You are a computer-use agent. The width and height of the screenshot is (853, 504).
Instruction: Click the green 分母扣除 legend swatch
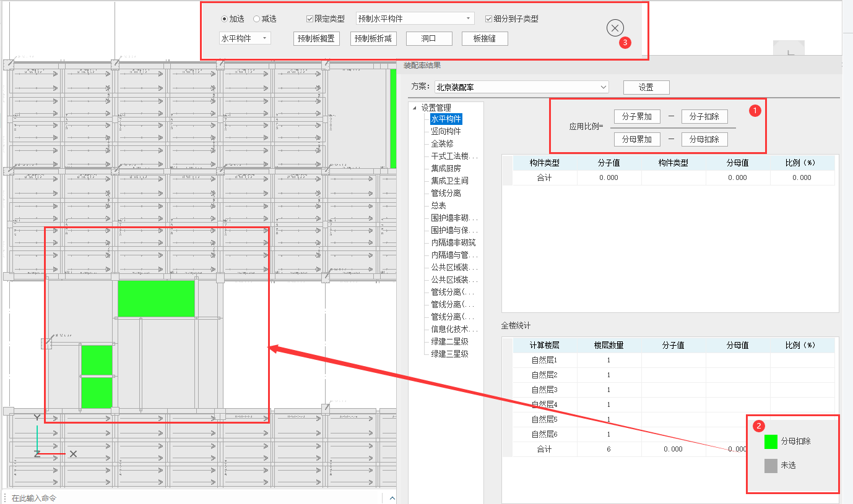[x=771, y=442]
